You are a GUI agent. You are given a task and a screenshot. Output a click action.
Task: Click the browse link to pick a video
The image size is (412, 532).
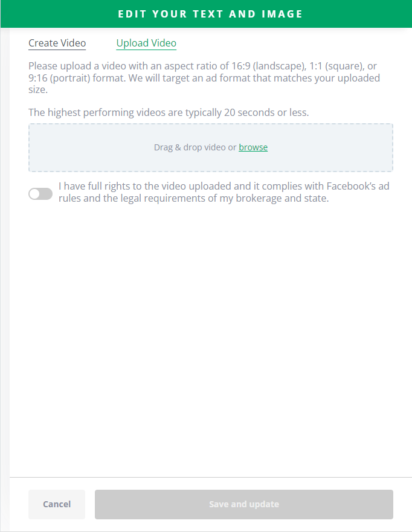click(253, 147)
